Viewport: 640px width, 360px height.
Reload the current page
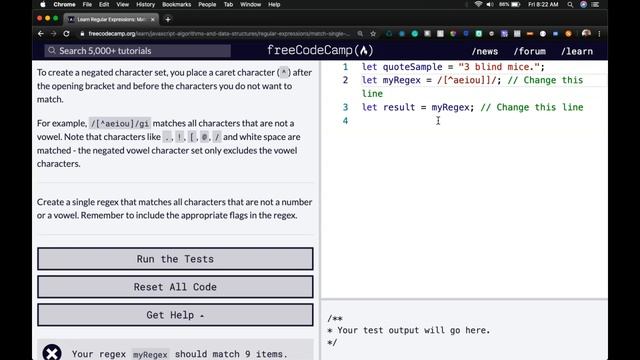[x=66, y=34]
